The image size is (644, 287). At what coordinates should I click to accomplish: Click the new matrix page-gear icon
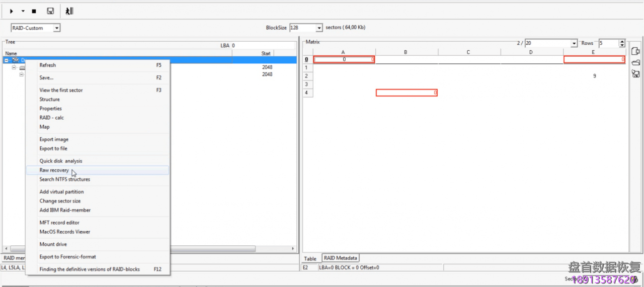[x=635, y=51]
